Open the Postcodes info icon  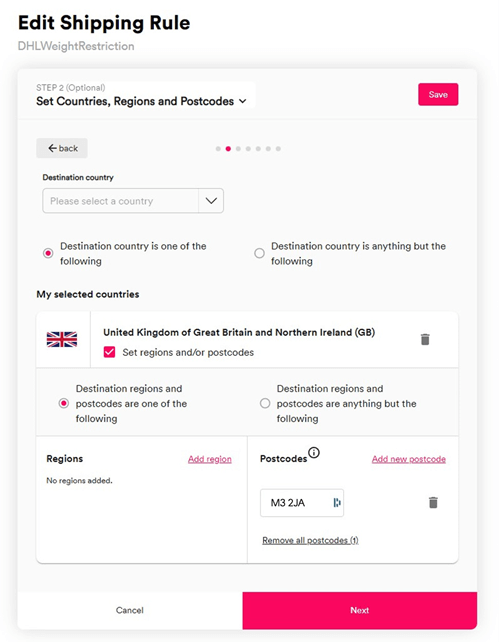(x=314, y=452)
